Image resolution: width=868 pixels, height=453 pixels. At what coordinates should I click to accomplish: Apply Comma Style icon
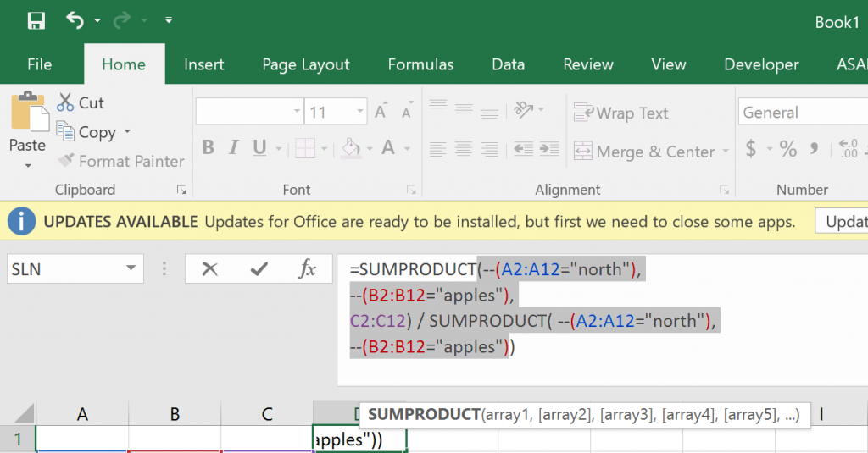click(x=815, y=149)
